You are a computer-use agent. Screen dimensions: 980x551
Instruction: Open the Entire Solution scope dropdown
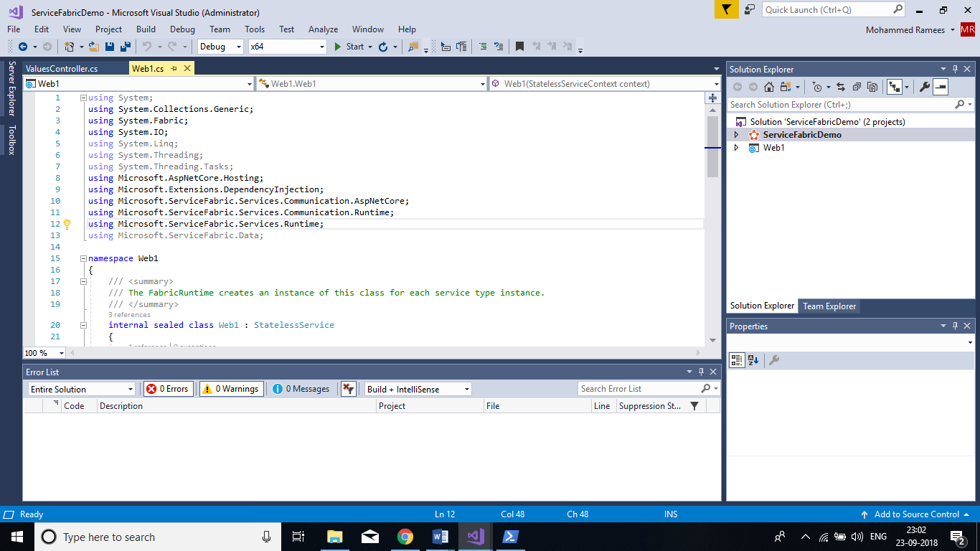(x=82, y=389)
